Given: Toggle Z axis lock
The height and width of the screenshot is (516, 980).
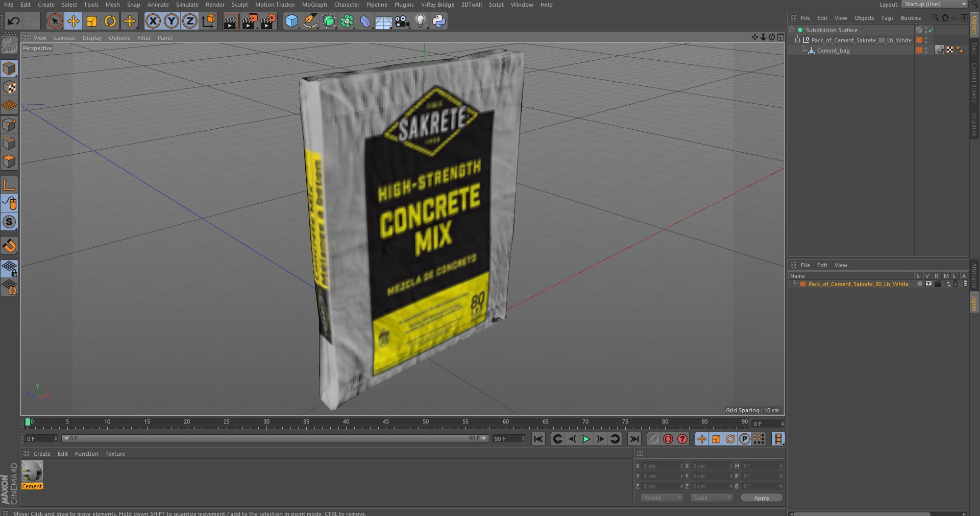Looking at the screenshot, I should pos(190,21).
